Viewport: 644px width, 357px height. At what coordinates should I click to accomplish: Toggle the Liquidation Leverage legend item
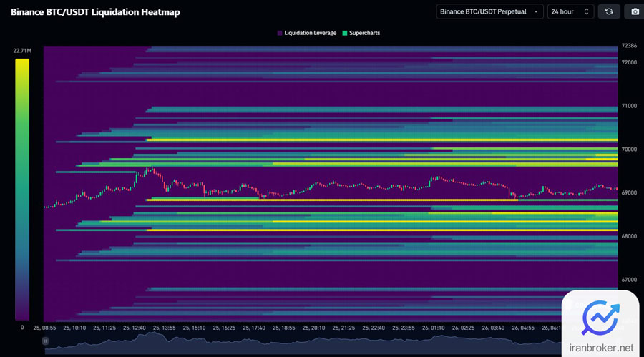click(307, 33)
